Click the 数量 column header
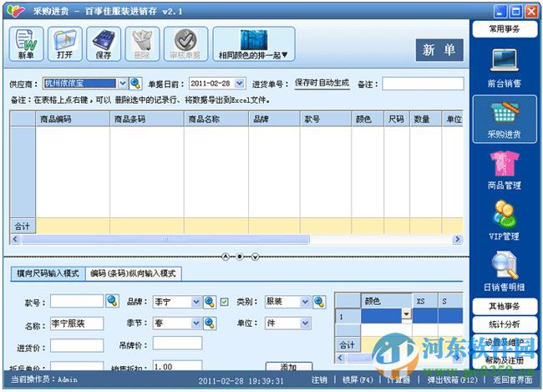Screen dimensions: 543x392 [x=425, y=120]
